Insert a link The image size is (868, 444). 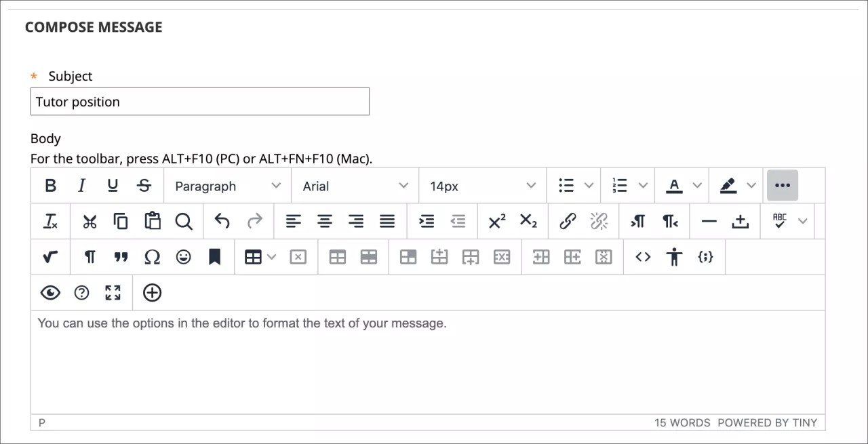tap(568, 221)
